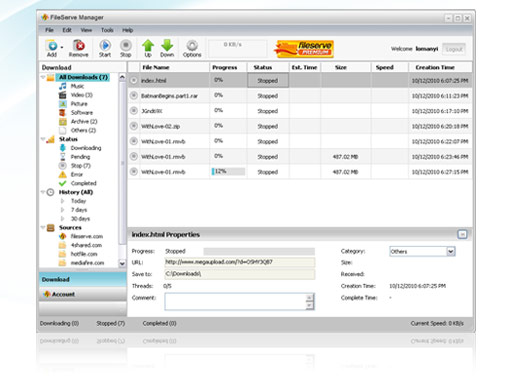Screen dimensions: 512x381
Task: Open the Options gear icon
Action: (192, 45)
